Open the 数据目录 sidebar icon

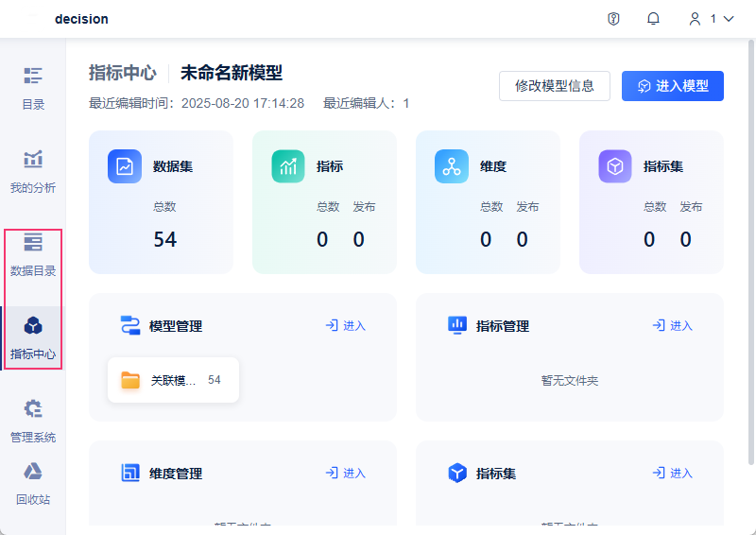tap(33, 242)
